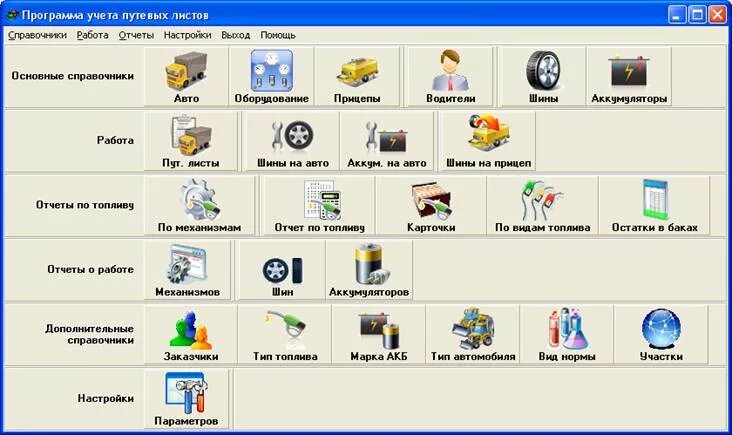The width and height of the screenshot is (732, 435).
Task: Open the Карточки fuel cards report
Action: [431, 205]
